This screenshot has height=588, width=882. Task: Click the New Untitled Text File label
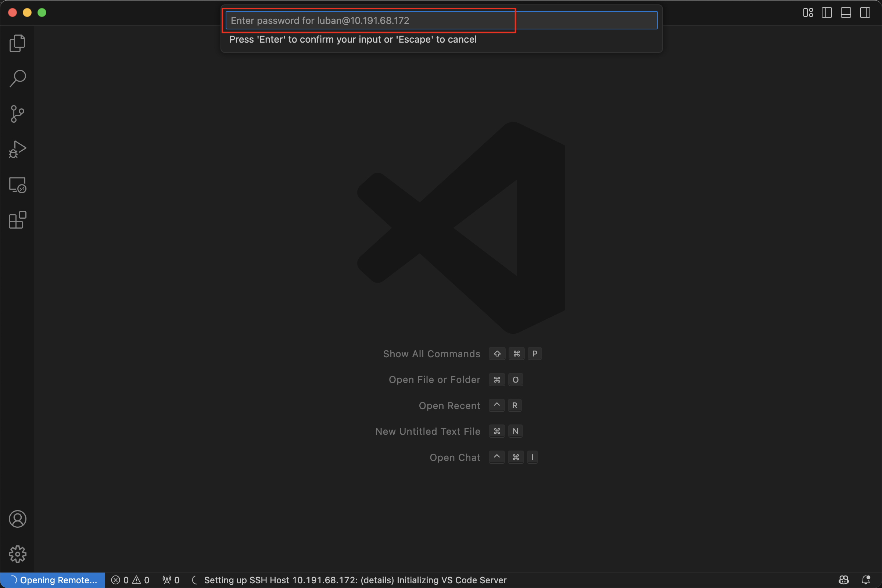[x=427, y=431]
